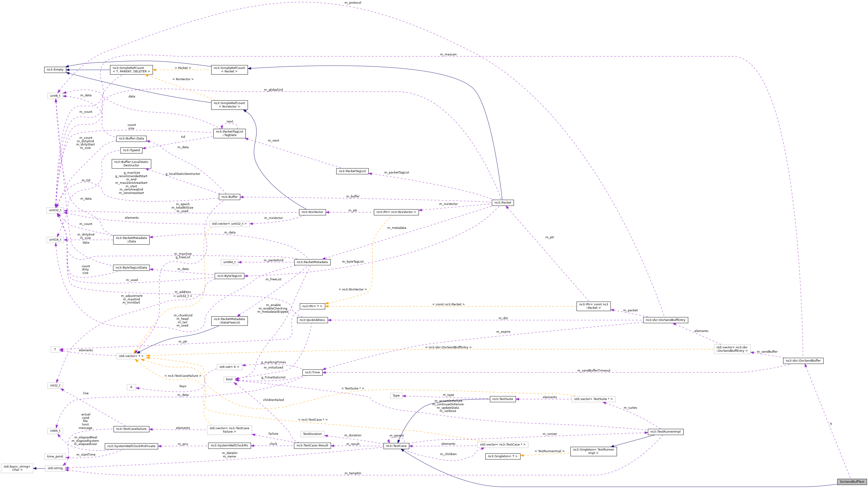
Task: Click the ns3::ByteTagListData node
Action: pyautogui.click(x=131, y=268)
